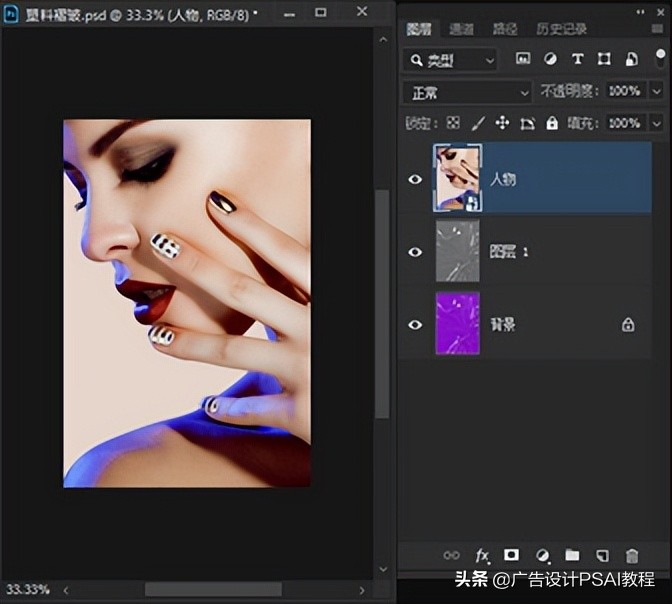Click the scroll right arrow
This screenshot has height=604, width=672.
pyautogui.click(x=362, y=590)
